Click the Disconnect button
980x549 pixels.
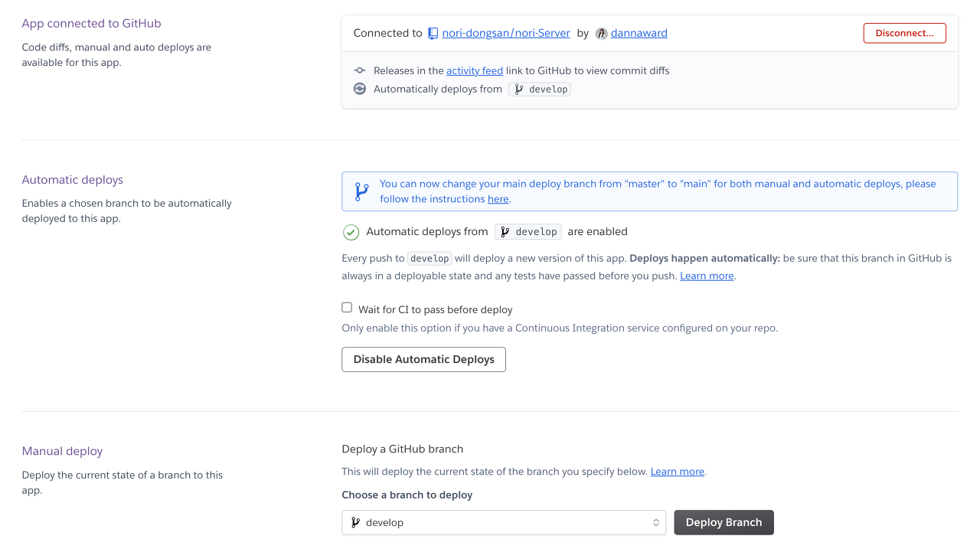click(905, 33)
